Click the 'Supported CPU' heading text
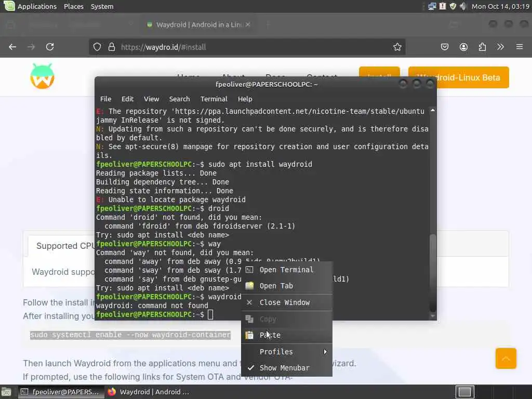Image resolution: width=532 pixels, height=399 pixels. point(65,246)
